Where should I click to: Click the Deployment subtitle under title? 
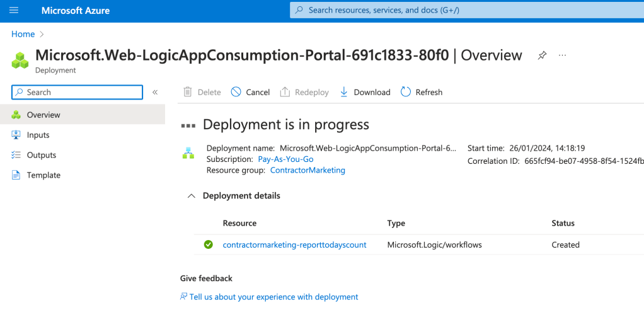click(55, 70)
